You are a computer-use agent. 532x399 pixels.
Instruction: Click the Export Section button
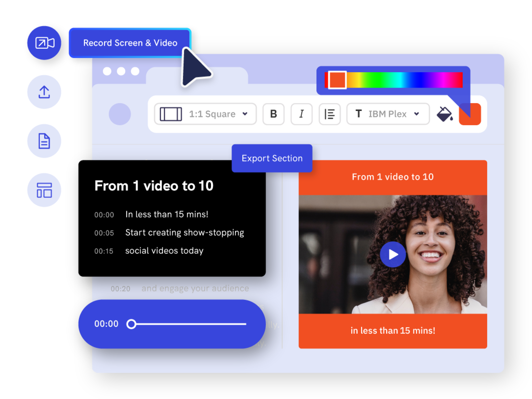[x=272, y=158]
